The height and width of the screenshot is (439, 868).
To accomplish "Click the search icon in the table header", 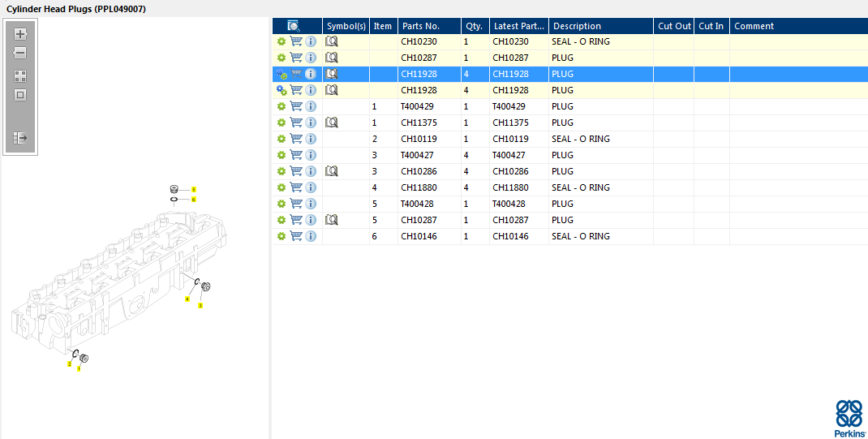I will tap(294, 26).
